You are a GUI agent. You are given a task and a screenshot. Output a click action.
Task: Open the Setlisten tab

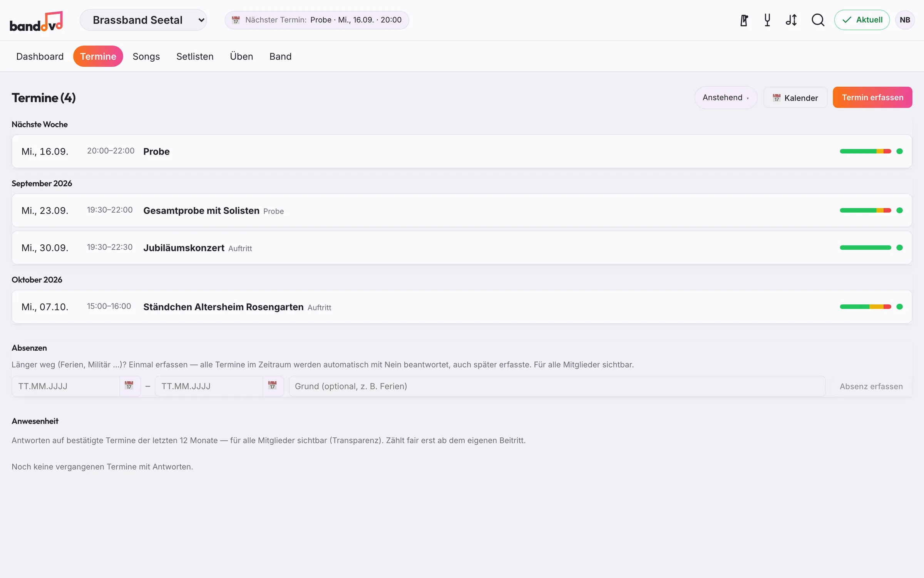pos(195,56)
